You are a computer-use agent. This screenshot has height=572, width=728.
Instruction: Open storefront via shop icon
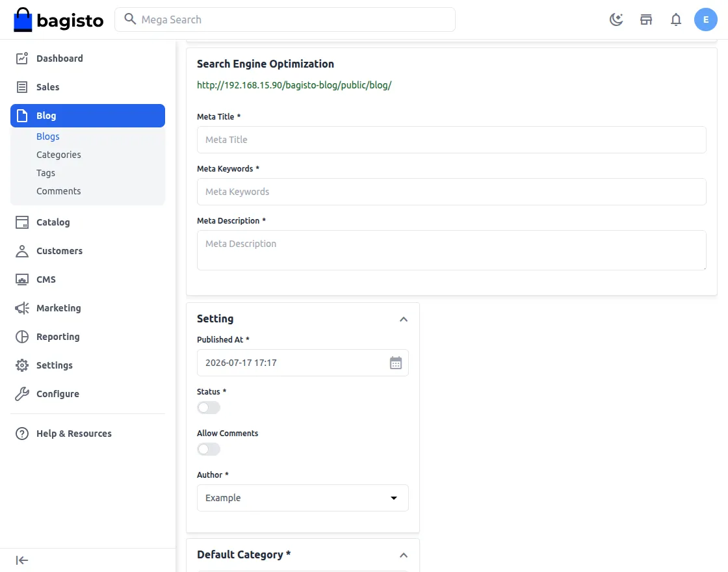pos(646,19)
